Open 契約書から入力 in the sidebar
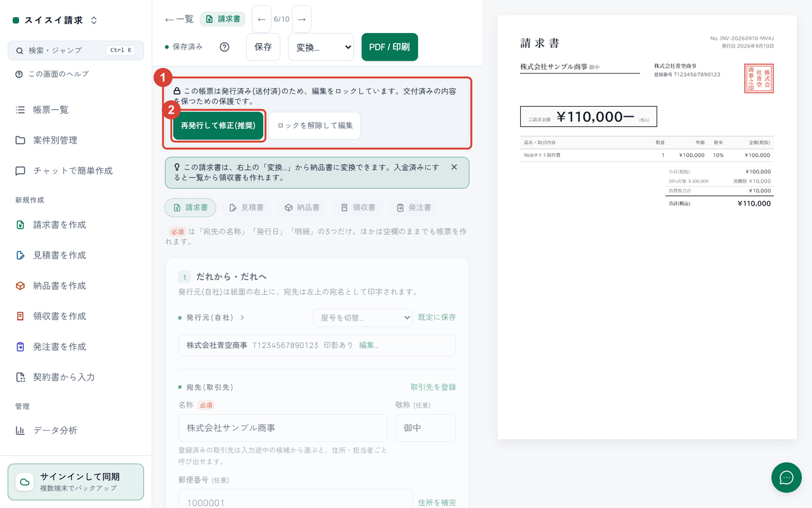 76,377
